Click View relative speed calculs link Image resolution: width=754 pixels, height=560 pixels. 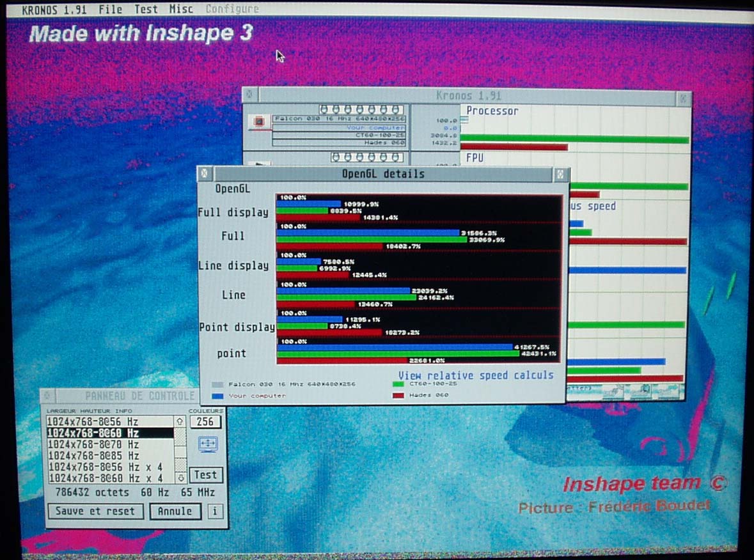click(476, 375)
